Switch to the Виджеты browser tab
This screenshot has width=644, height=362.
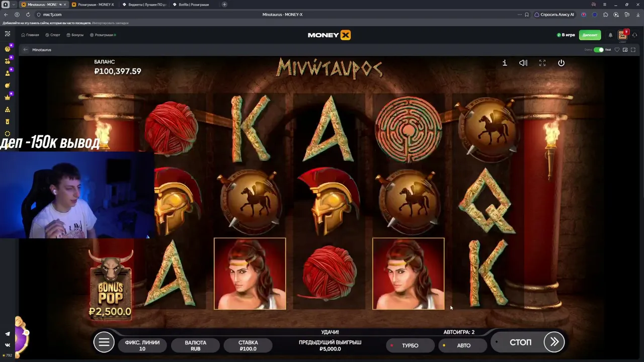145,5
